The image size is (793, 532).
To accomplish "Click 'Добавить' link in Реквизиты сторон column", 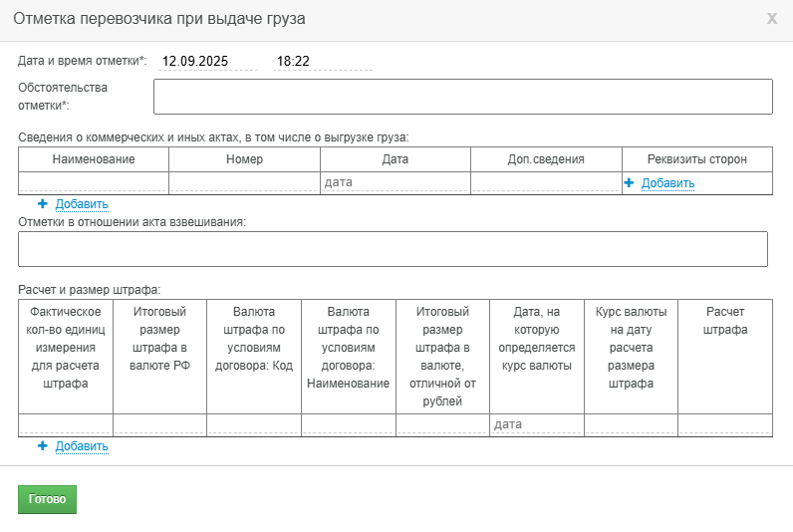I will tap(667, 183).
